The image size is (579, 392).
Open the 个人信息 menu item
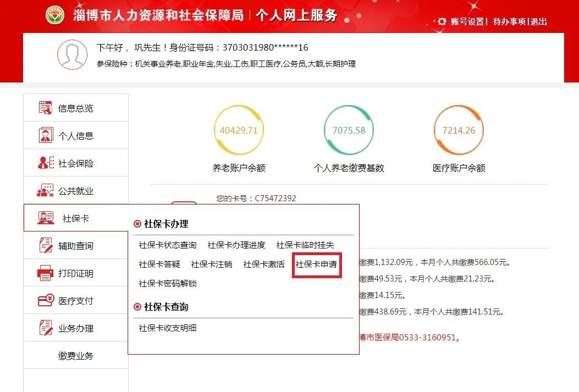[x=76, y=135]
